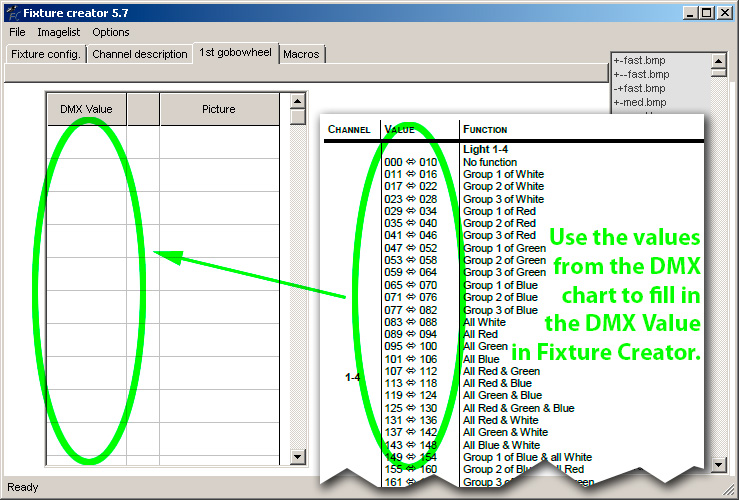The width and height of the screenshot is (739, 500).
Task: Close the Fixture creator window
Action: point(724,13)
